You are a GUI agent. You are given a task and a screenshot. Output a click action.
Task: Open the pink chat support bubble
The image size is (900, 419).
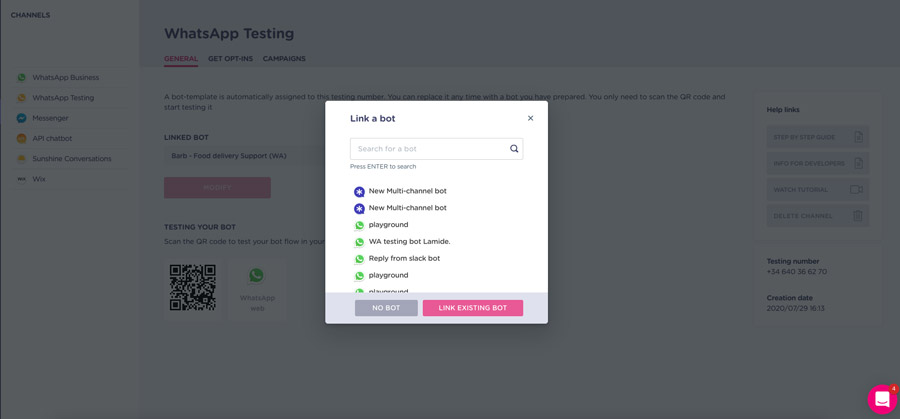tap(882, 399)
